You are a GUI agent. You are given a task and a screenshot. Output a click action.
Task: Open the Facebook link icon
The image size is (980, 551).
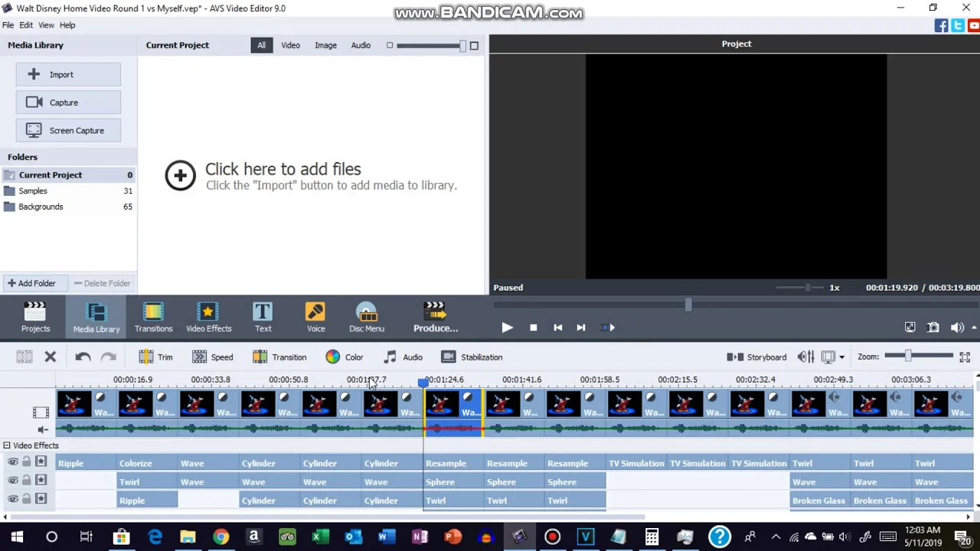[x=942, y=25]
